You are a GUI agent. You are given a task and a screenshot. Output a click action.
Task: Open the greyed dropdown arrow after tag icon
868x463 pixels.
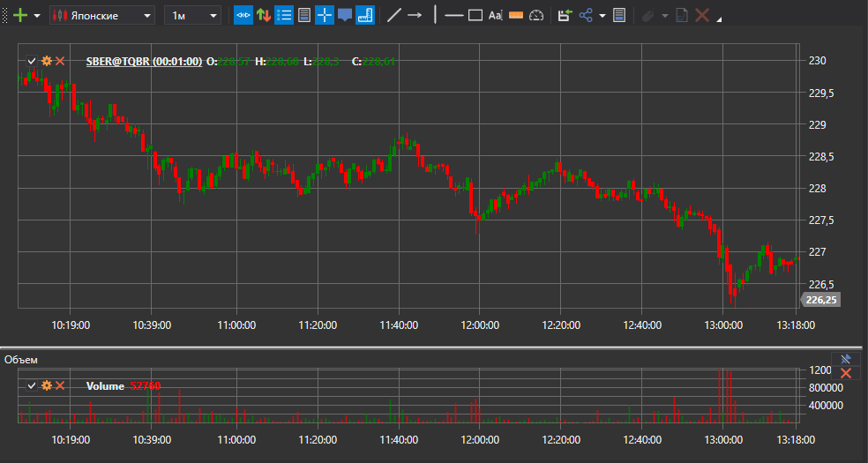665,16
